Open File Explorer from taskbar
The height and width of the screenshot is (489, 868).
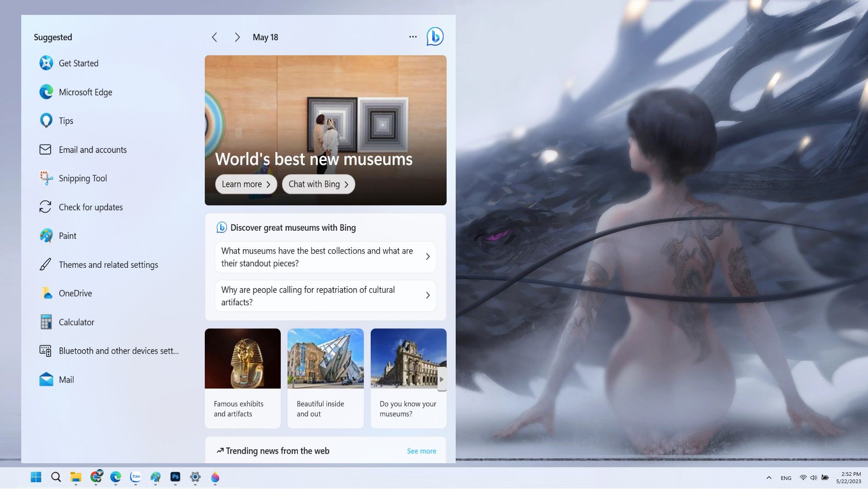(x=75, y=477)
